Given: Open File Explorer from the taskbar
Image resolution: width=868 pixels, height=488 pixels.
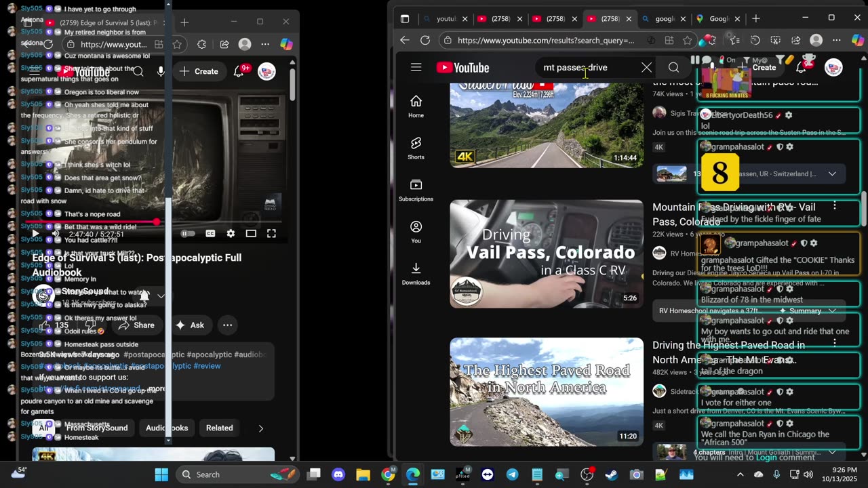Looking at the screenshot, I should point(363,474).
